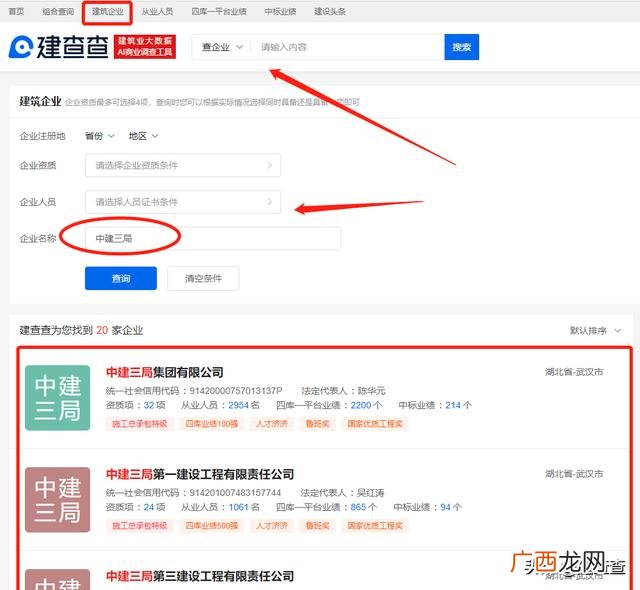This screenshot has width=640, height=590.
Task: Click the 清空条件 button
Action: pos(203,278)
